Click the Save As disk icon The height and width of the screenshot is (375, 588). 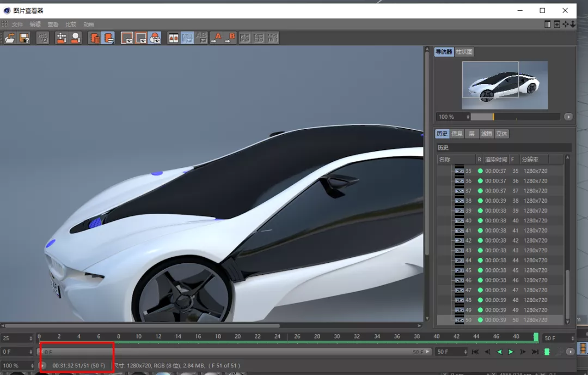tap(24, 38)
